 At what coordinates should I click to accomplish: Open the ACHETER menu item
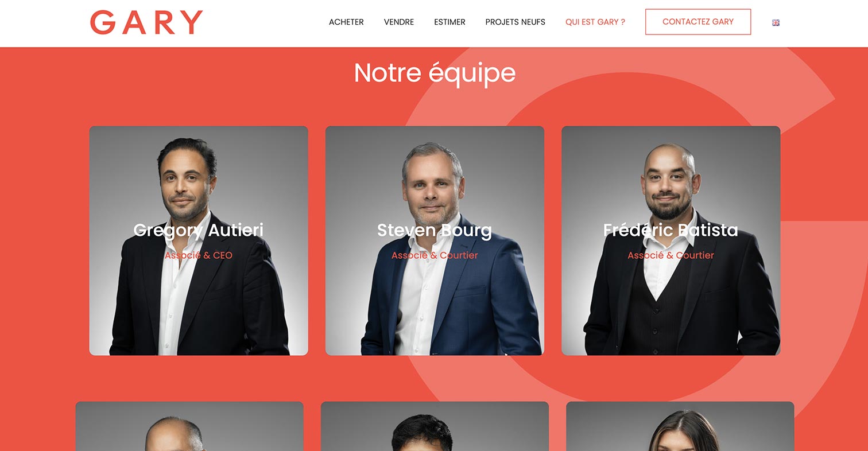coord(346,22)
